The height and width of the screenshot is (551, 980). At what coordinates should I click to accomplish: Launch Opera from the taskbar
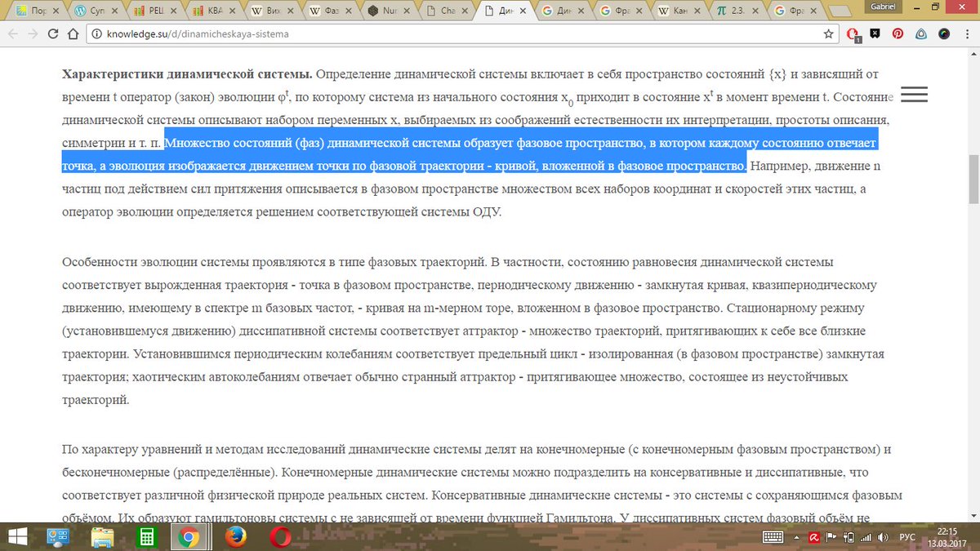pos(281,537)
